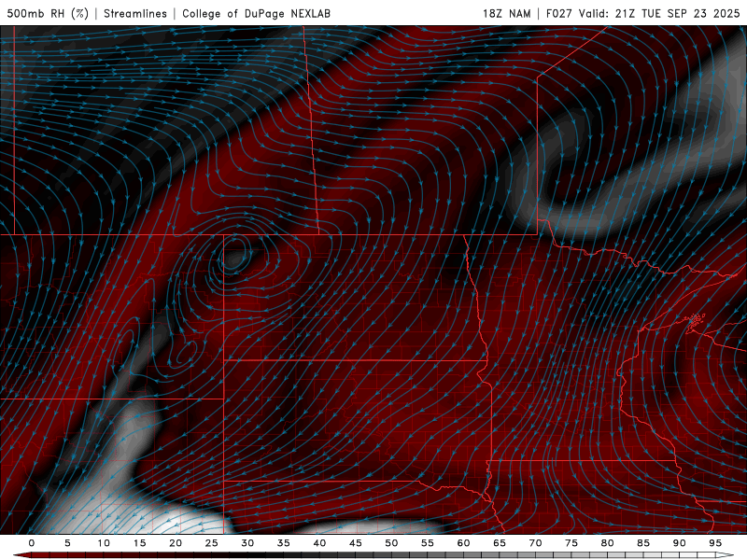The width and height of the screenshot is (747, 560).
Task: Click the '65' value on color scale
Action: [x=500, y=543]
